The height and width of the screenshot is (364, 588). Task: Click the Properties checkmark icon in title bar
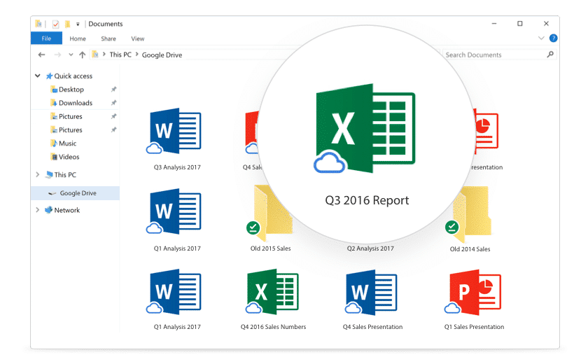click(55, 24)
